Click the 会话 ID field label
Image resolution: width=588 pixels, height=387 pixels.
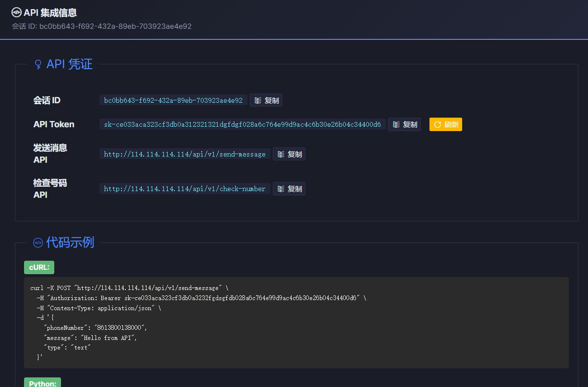click(47, 100)
